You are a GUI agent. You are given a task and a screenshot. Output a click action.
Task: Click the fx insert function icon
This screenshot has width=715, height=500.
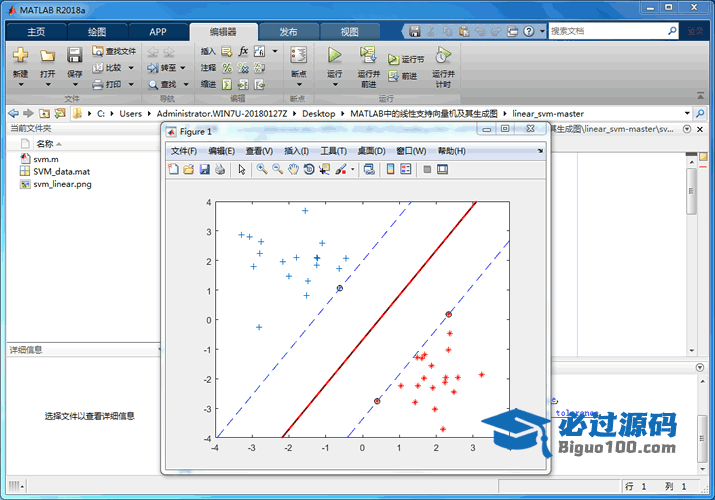tap(244, 51)
